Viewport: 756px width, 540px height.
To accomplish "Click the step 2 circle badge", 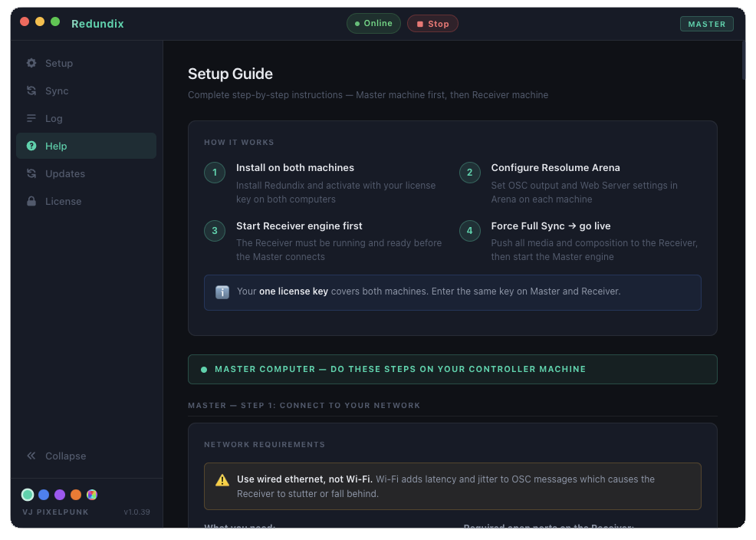I will [469, 173].
